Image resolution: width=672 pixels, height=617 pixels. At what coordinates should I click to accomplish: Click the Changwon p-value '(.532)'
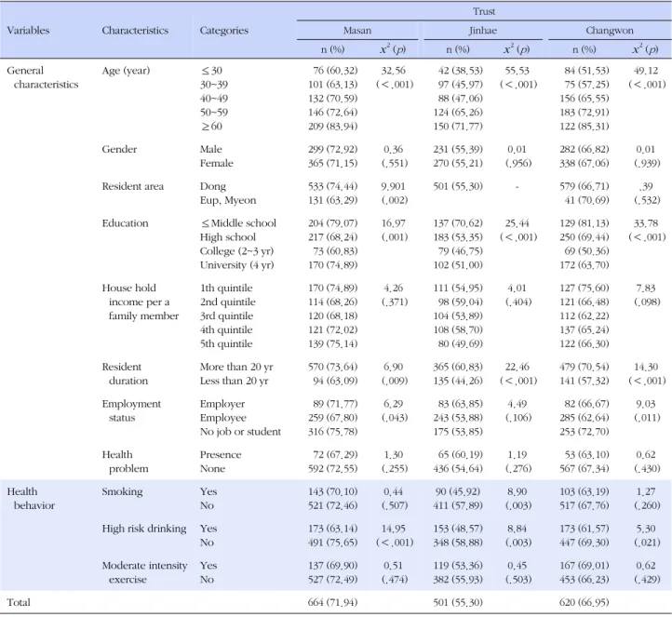(647, 200)
